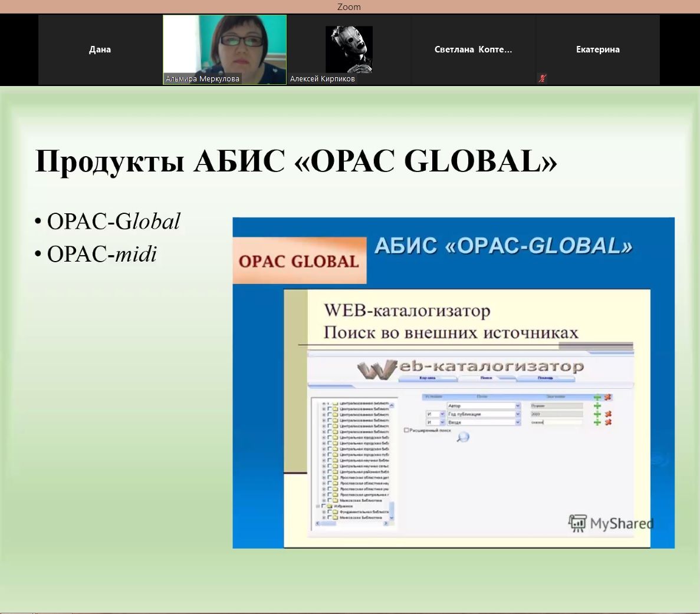Click the value field containing 2003

pyautogui.click(x=557, y=414)
